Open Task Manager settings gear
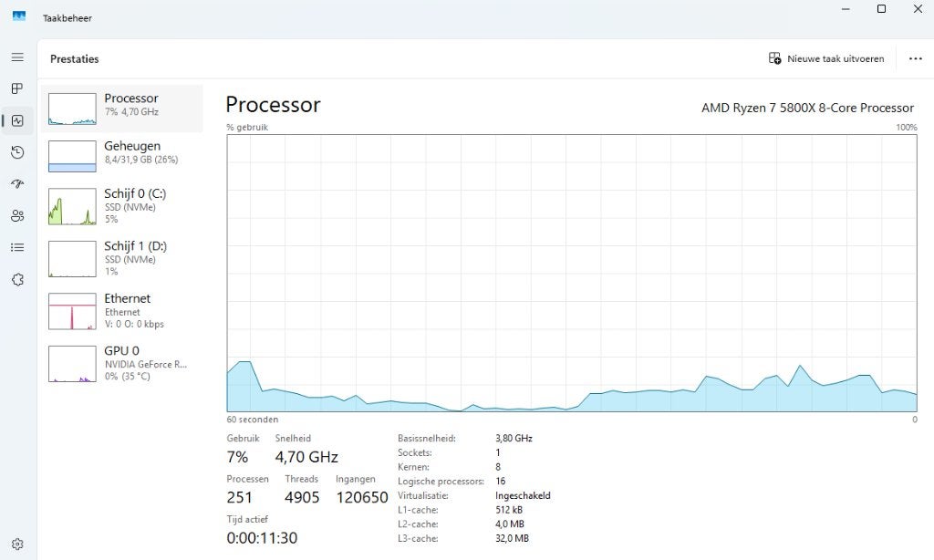 click(x=17, y=544)
